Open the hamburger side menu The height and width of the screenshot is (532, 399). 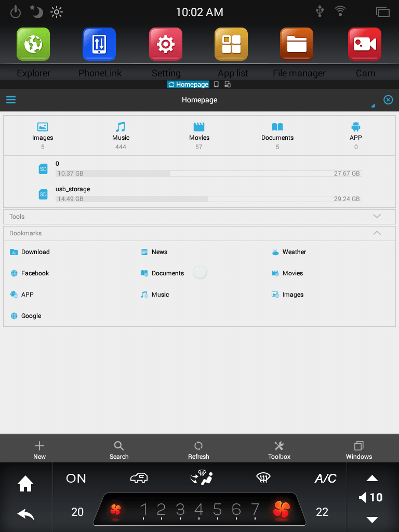(11, 100)
